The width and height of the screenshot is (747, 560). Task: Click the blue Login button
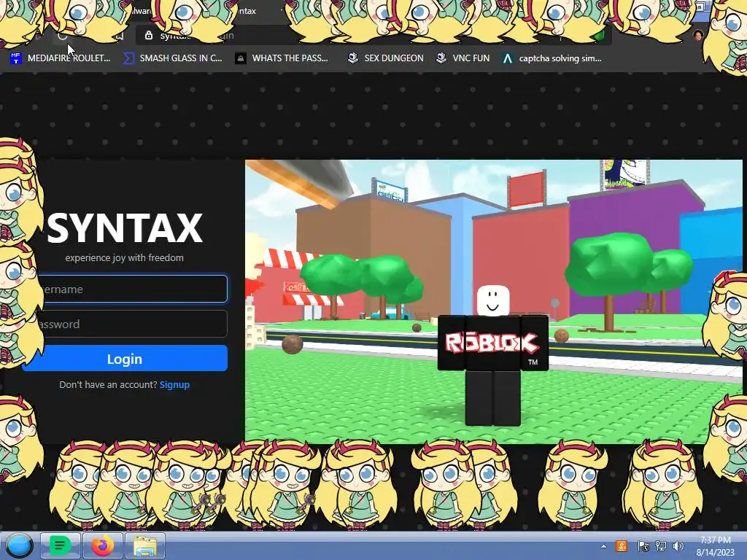(x=125, y=358)
